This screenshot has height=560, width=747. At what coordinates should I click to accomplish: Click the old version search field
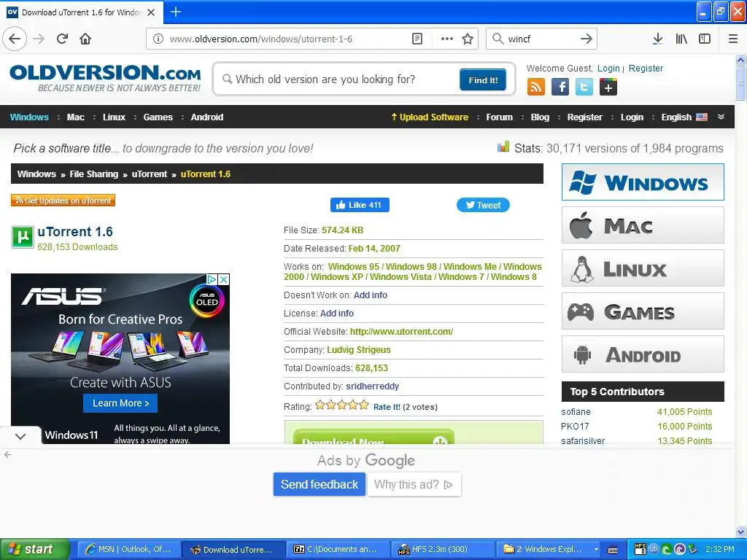tap(338, 79)
